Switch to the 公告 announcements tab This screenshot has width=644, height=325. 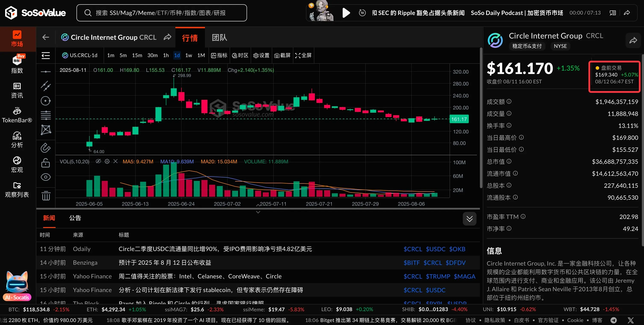75,218
